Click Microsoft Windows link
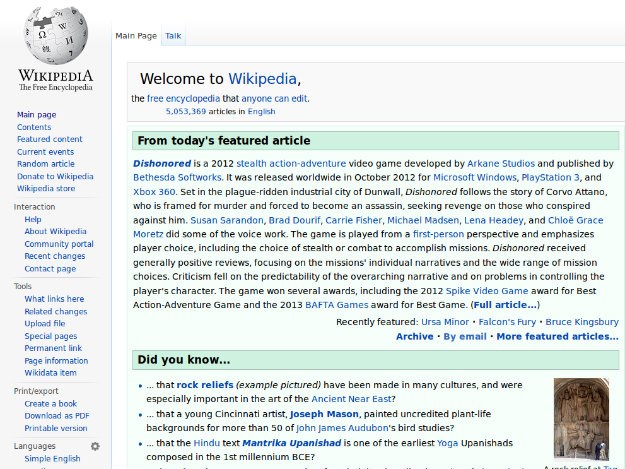The height and width of the screenshot is (469, 625). click(x=475, y=177)
